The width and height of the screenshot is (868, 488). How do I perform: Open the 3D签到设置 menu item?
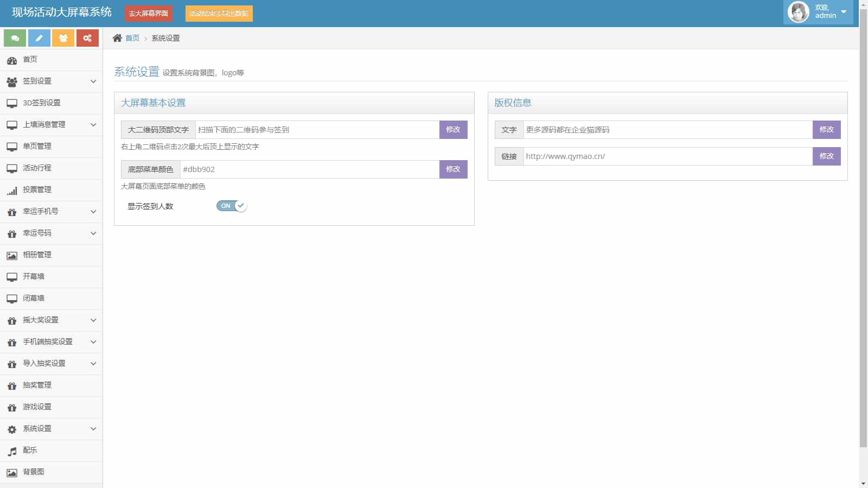point(42,103)
